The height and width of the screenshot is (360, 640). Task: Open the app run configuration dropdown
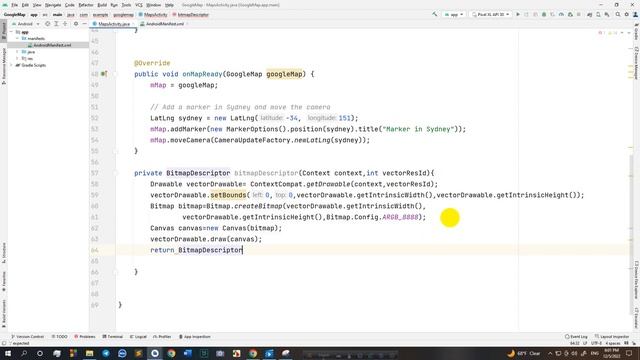tap(454, 14)
